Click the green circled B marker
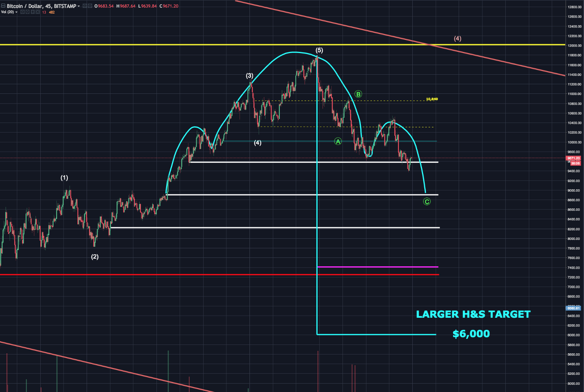This screenshot has width=584, height=392. 358,94
